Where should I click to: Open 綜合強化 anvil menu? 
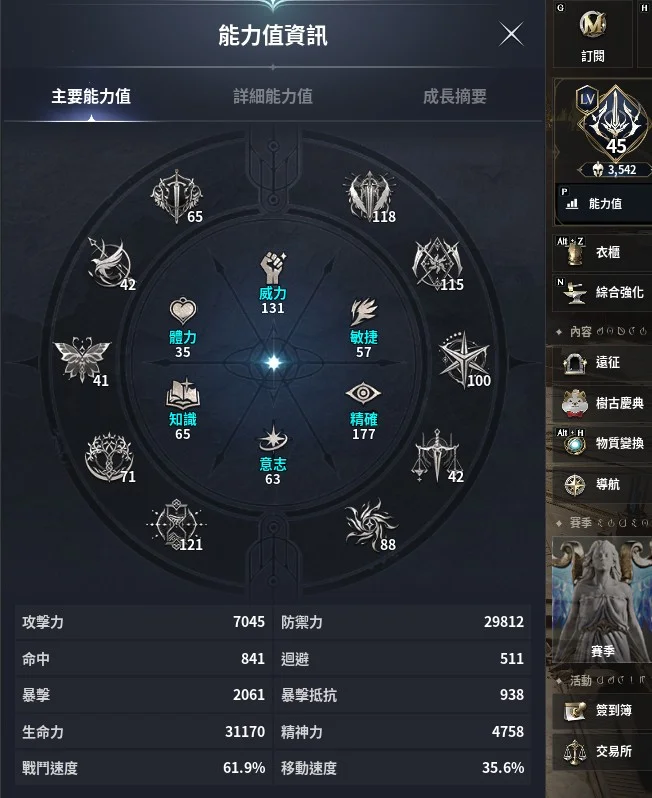602,293
